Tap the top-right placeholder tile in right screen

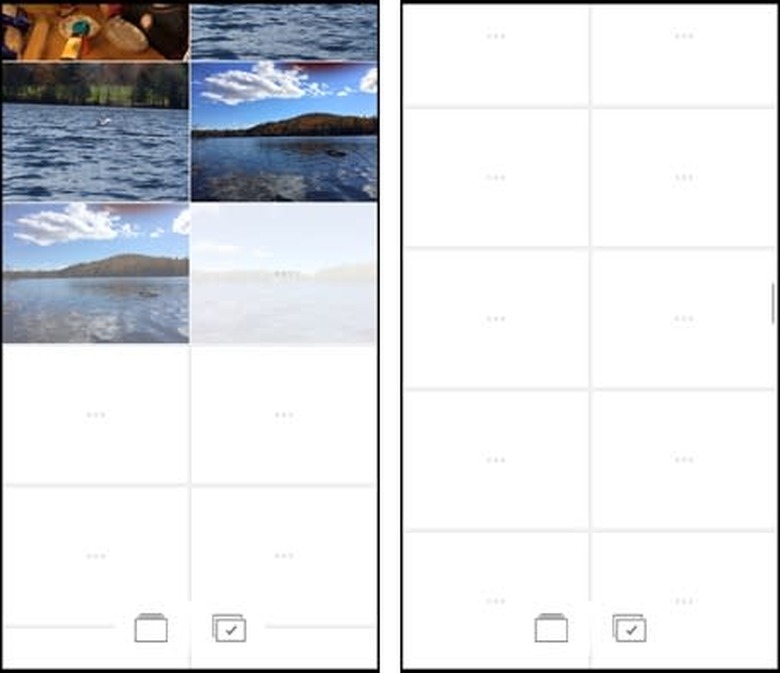click(x=683, y=56)
